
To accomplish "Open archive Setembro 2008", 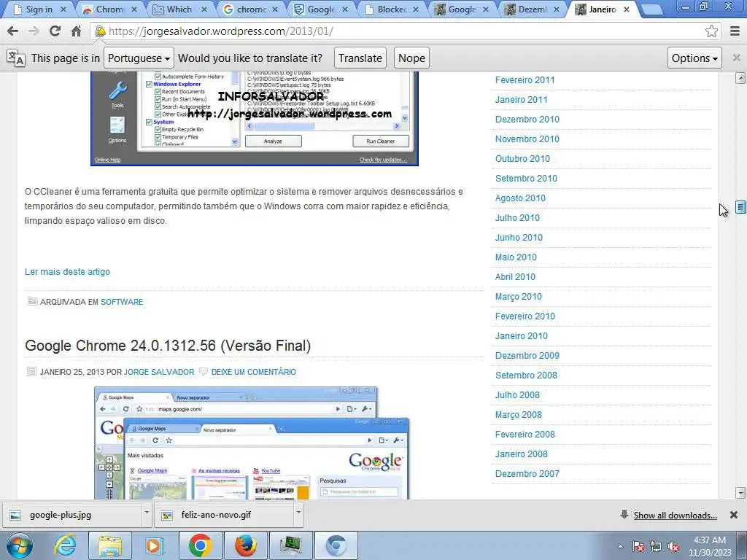I will point(526,376).
